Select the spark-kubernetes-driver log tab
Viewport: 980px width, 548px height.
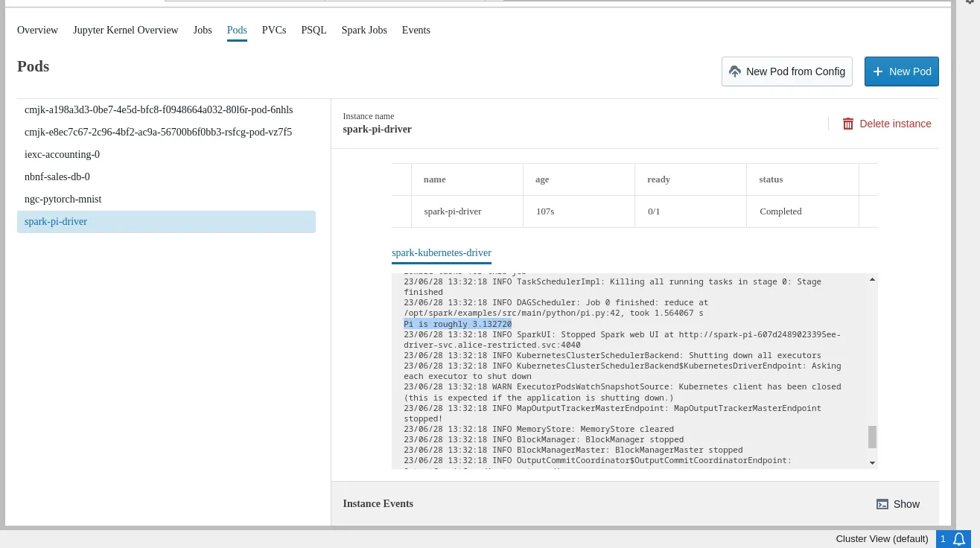point(442,253)
